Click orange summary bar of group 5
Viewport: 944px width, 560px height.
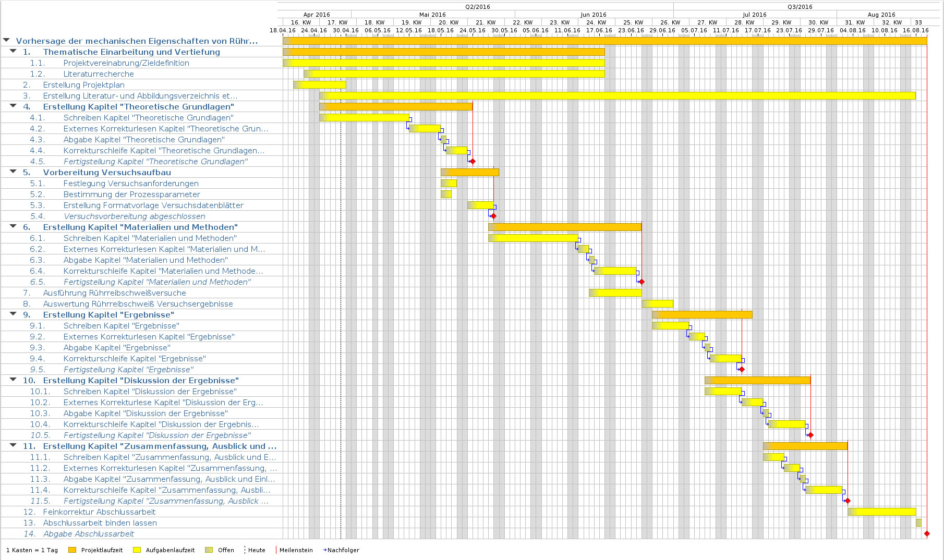(470, 173)
